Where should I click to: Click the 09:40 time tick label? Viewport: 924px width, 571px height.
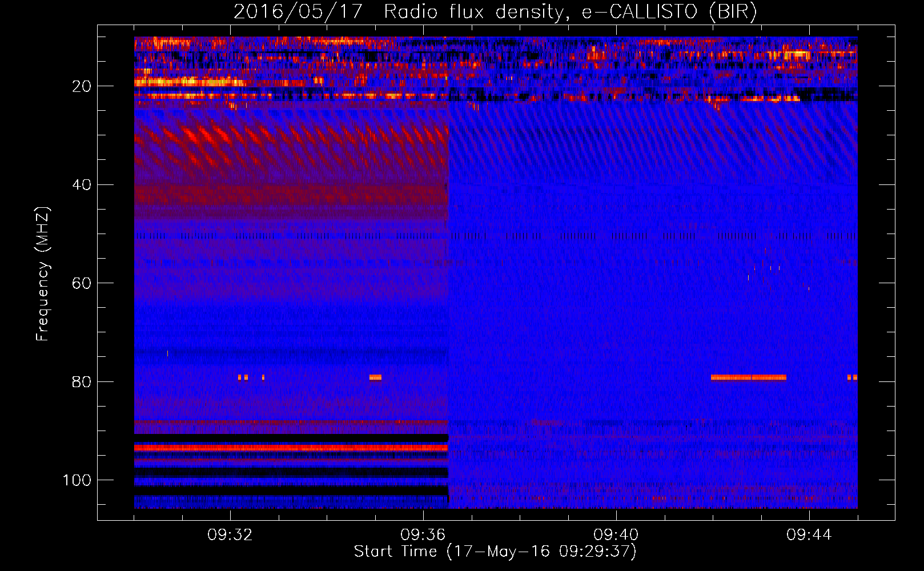coord(616,535)
